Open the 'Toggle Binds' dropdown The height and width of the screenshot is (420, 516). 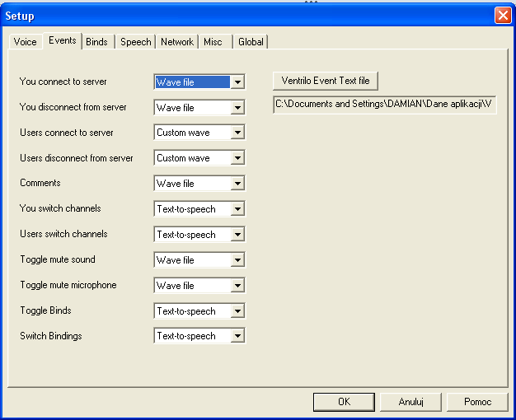[199, 310]
